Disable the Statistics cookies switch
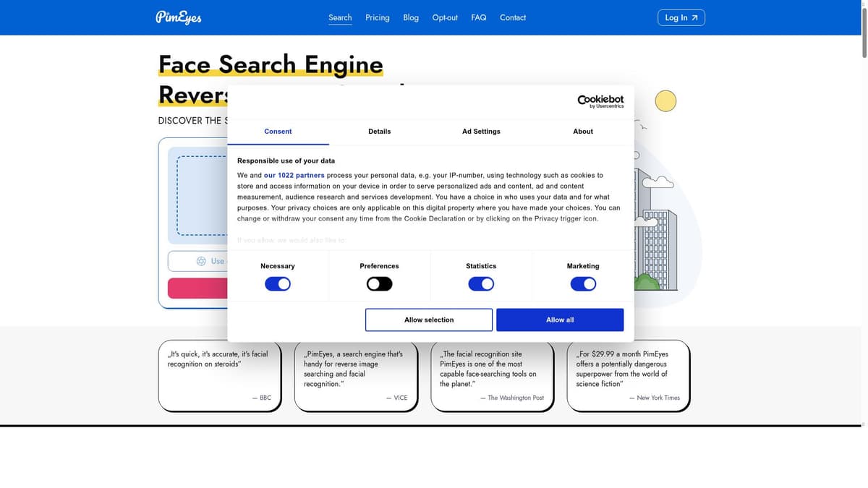Viewport: 868px width, 488px height. click(x=481, y=284)
